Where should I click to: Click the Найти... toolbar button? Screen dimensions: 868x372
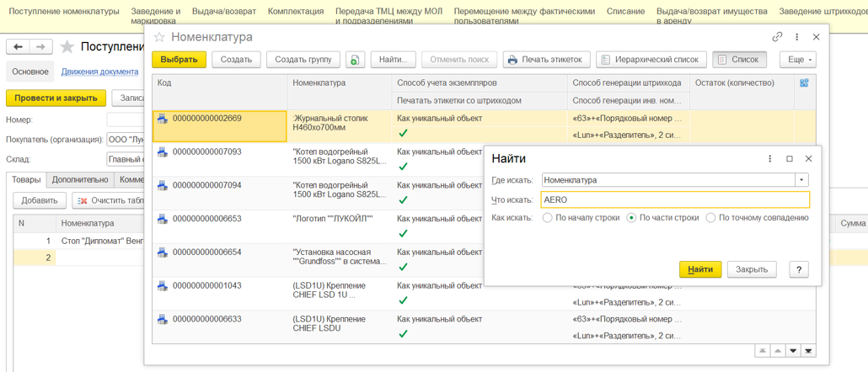393,60
